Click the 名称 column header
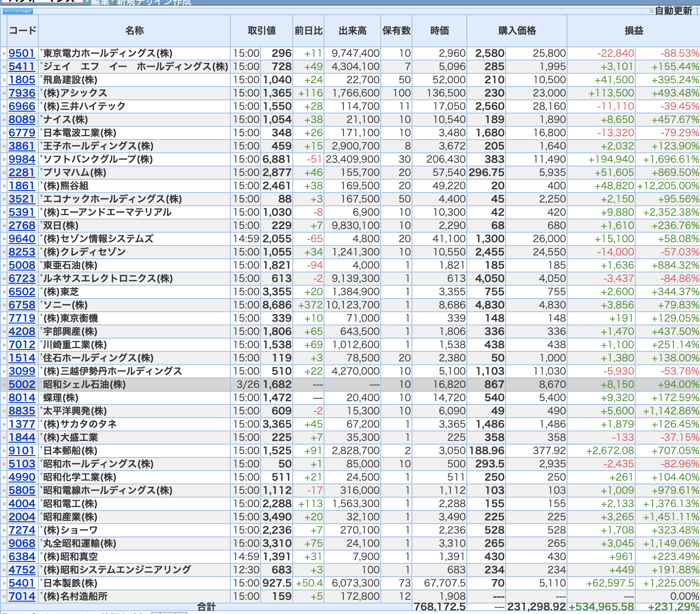 pos(134,31)
